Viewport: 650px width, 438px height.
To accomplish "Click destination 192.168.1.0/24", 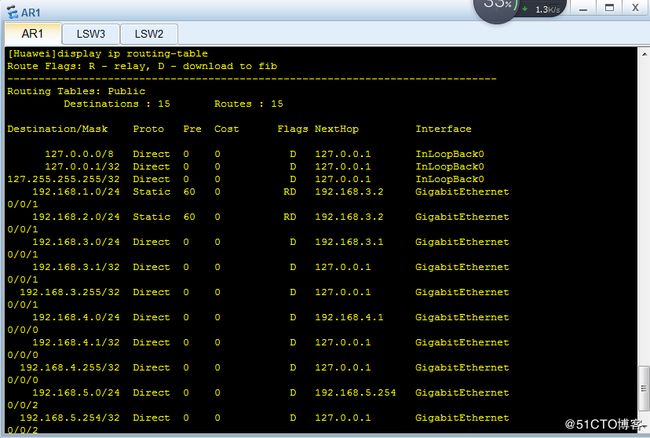I will coord(76,192).
